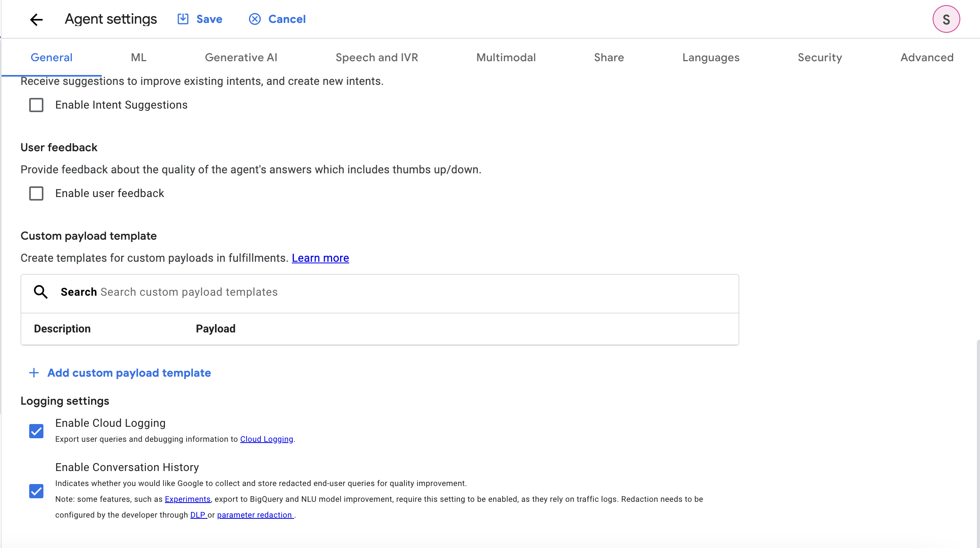
Task: Switch to the Languages tab
Action: coord(710,57)
